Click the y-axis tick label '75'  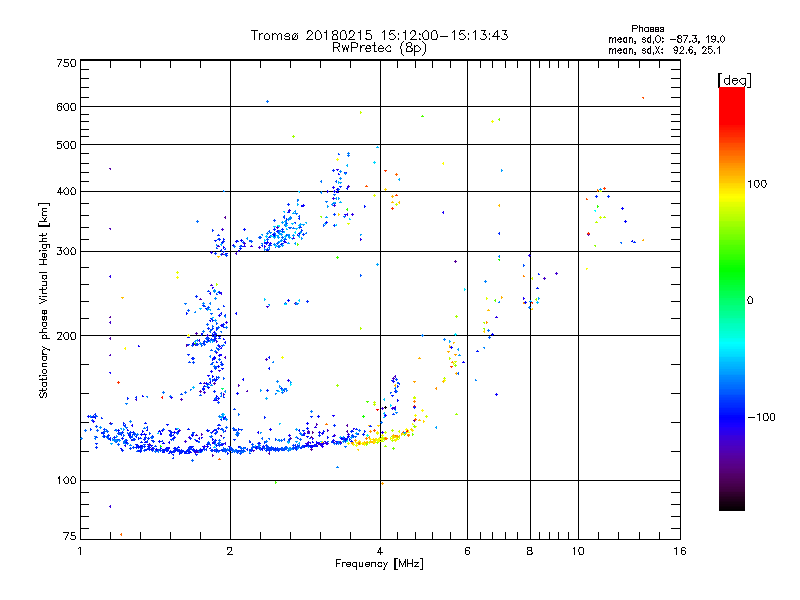coord(70,536)
